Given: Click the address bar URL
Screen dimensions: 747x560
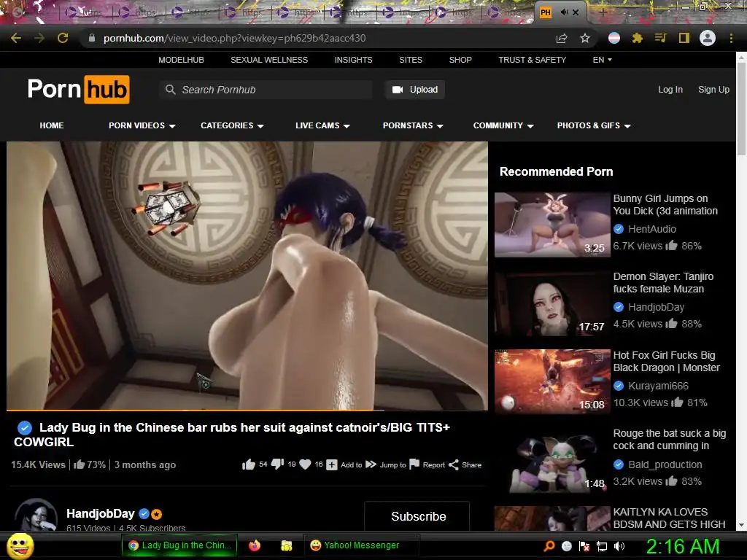Looking at the screenshot, I should [234, 38].
